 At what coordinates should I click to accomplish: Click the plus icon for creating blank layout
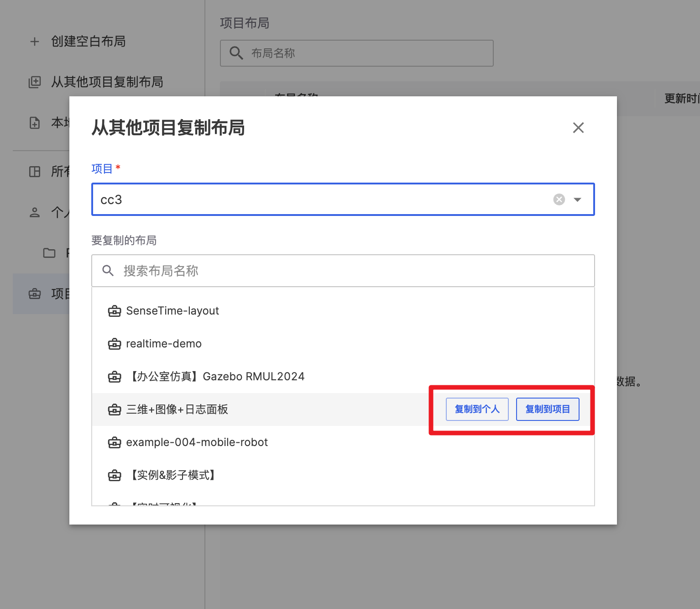pyautogui.click(x=35, y=42)
